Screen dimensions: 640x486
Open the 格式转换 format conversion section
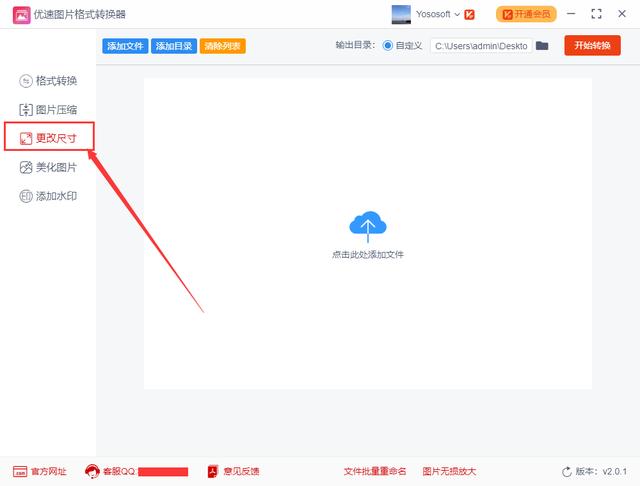click(48, 81)
